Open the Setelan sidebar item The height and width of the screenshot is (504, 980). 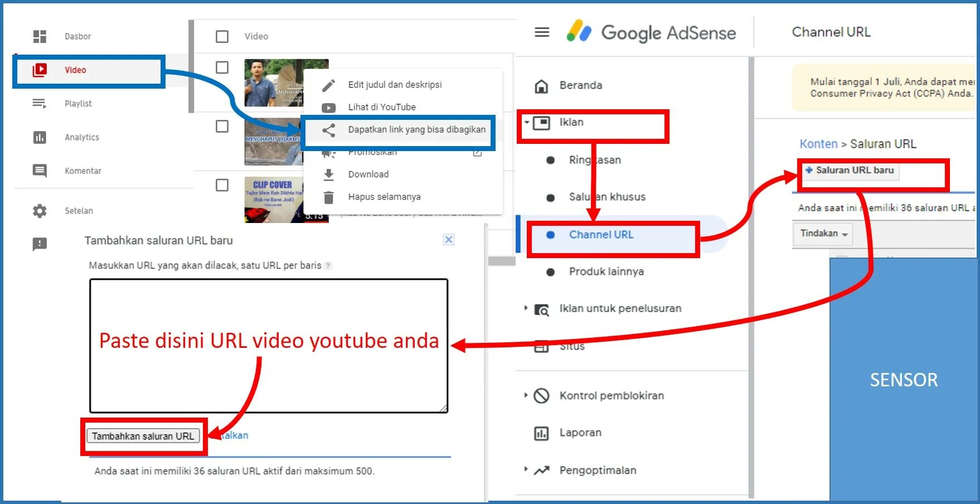tap(79, 211)
